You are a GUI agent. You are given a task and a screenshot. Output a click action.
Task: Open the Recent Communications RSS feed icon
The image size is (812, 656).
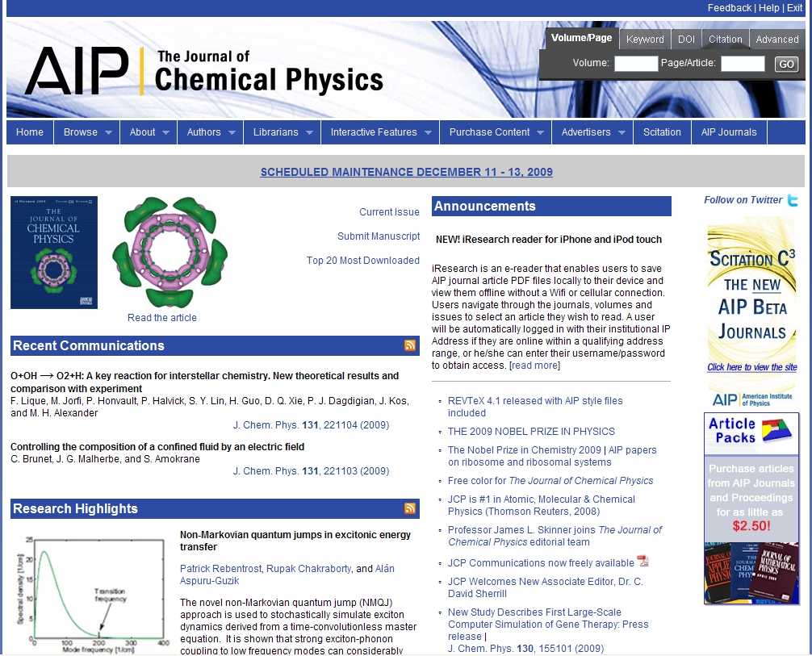409,345
